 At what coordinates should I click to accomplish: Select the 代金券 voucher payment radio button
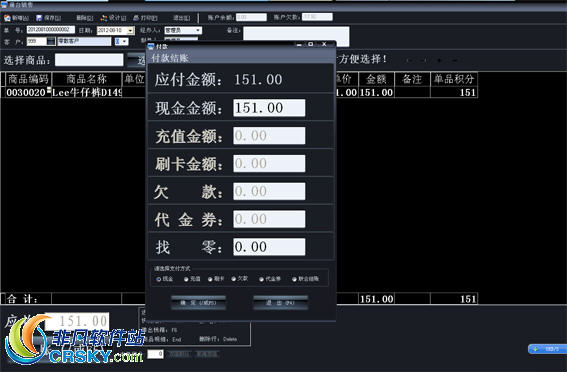(261, 279)
